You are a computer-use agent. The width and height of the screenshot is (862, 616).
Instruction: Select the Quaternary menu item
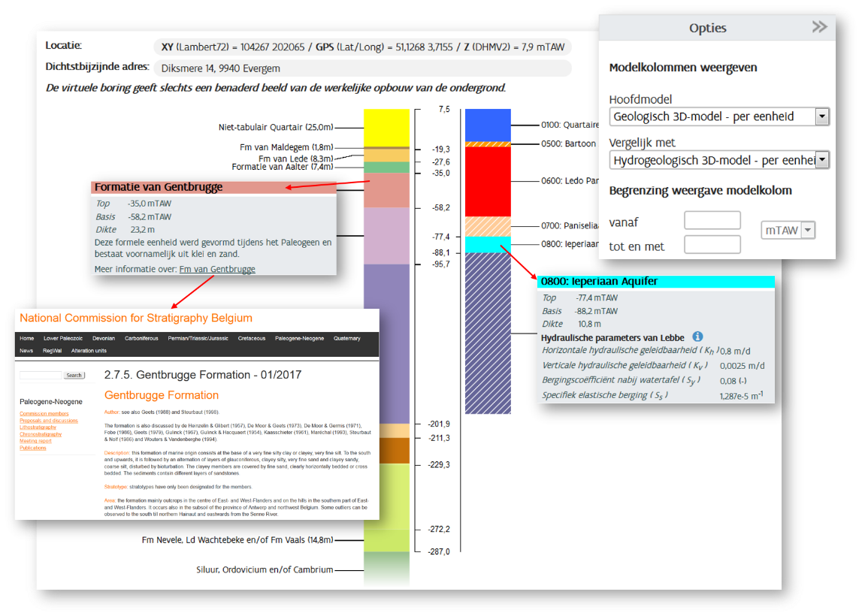pyautogui.click(x=347, y=339)
